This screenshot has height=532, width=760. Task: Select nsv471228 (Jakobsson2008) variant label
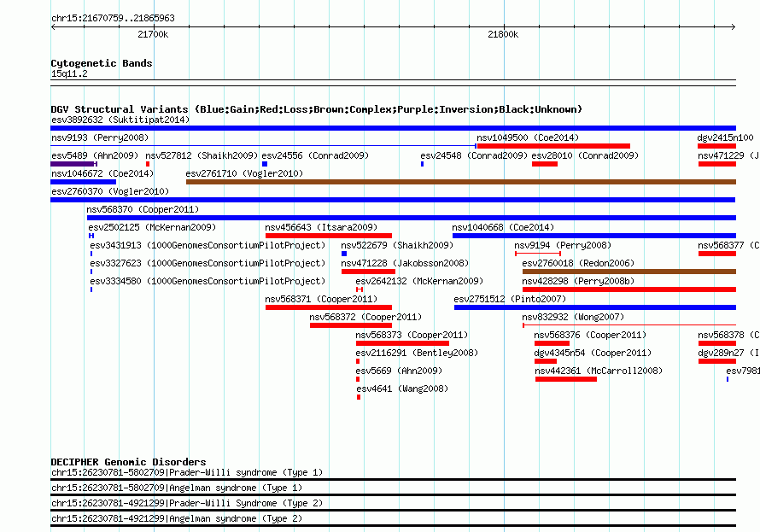(x=405, y=263)
